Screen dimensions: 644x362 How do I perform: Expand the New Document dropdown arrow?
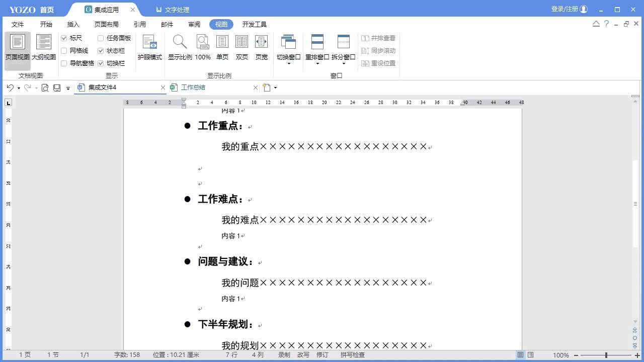(x=275, y=88)
